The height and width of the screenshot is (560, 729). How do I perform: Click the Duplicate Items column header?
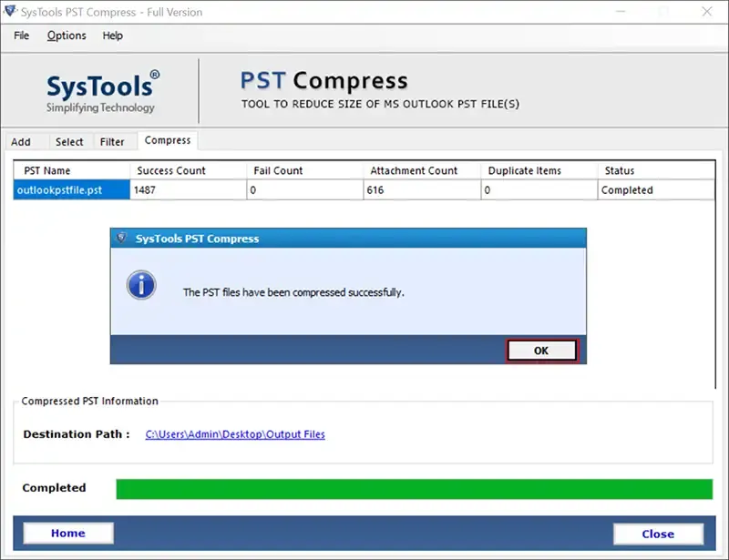539,170
